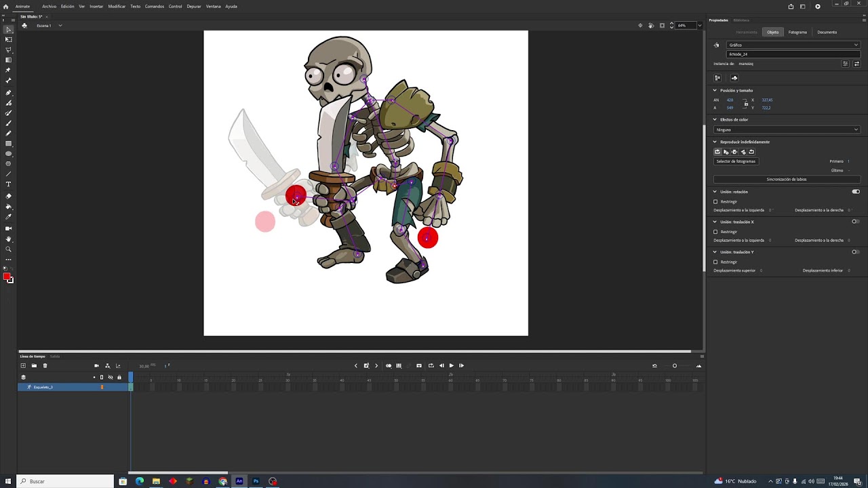Open the stage zoom percentage dropdown
This screenshot has height=488, width=868.
coord(700,26)
